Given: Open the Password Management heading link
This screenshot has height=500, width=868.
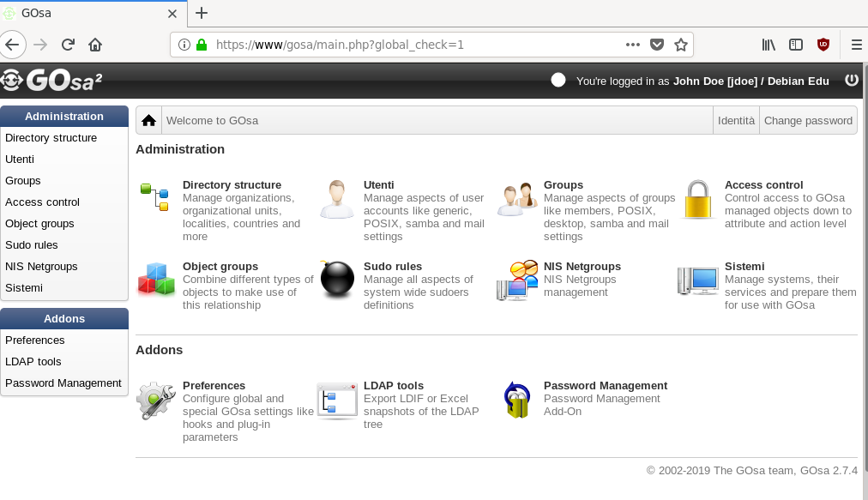Looking at the screenshot, I should pos(605,385).
